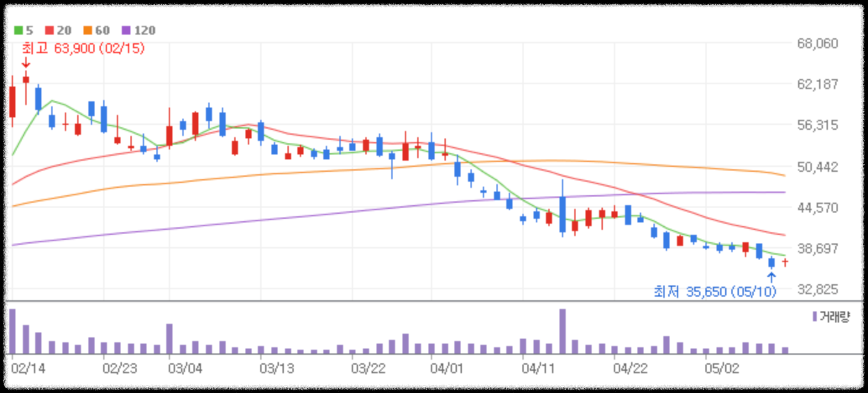Click the first volume bar at 02/14
The width and height of the screenshot is (868, 393).
click(12, 331)
